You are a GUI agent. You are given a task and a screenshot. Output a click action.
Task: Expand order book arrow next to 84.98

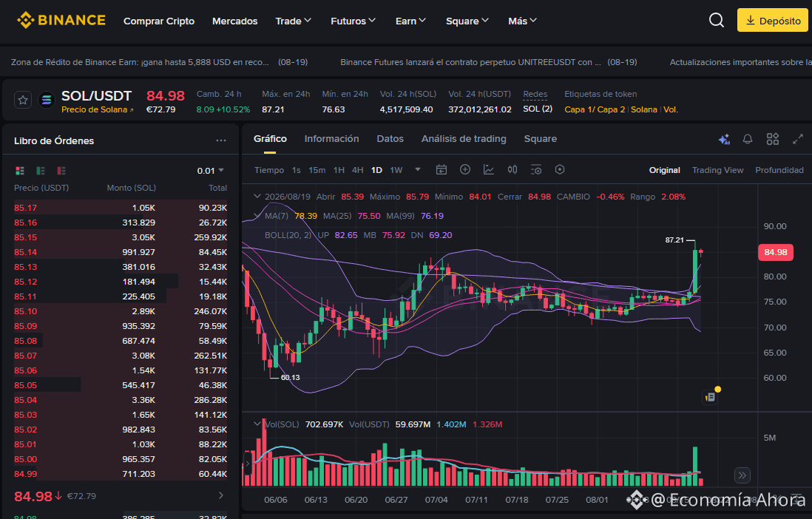221,495
